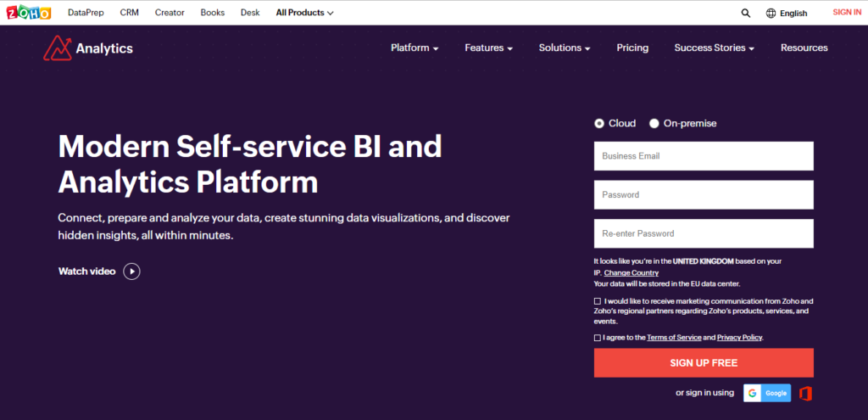This screenshot has height=420, width=868.
Task: Open the Pricing page
Action: point(632,48)
